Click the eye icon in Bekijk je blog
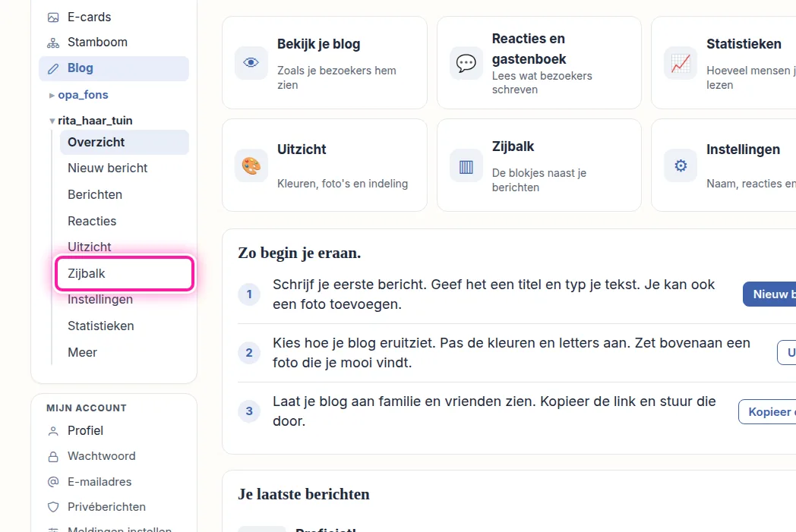Viewport: 796px width, 532px height. pyautogui.click(x=251, y=62)
